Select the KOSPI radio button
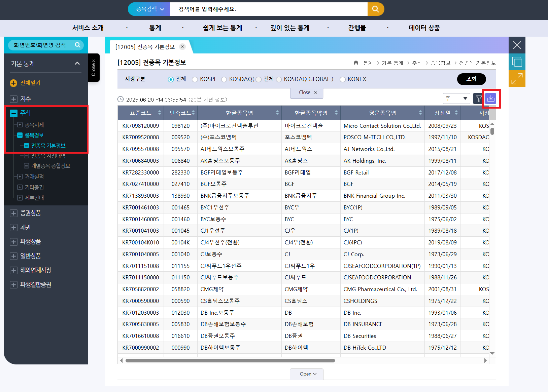Viewport: 548px width, 392px height. click(x=195, y=79)
